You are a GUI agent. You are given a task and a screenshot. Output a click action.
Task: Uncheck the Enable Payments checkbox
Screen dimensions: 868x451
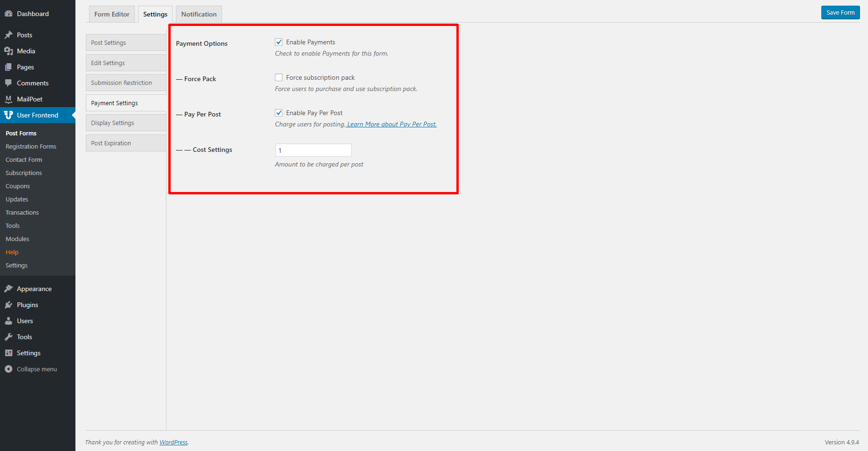pyautogui.click(x=279, y=42)
